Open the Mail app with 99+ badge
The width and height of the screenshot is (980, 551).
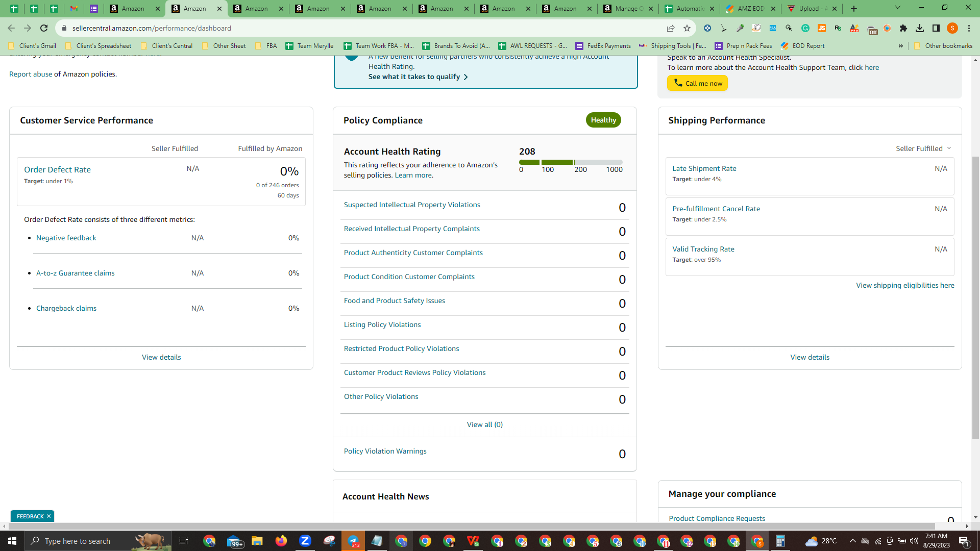point(234,541)
